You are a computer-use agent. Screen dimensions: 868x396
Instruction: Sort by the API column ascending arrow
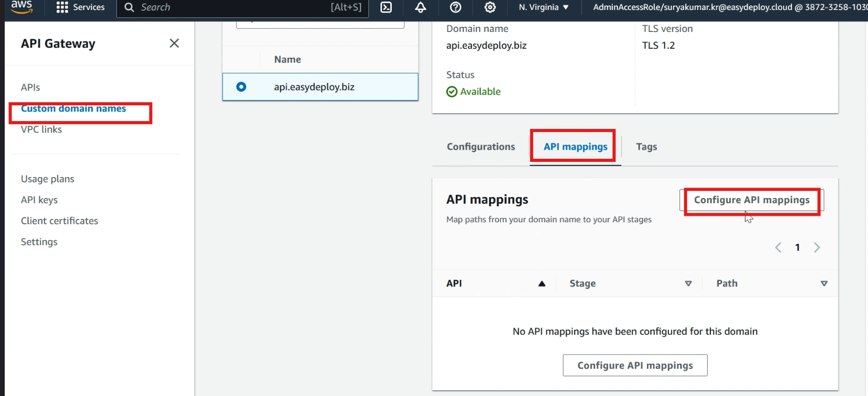point(542,284)
